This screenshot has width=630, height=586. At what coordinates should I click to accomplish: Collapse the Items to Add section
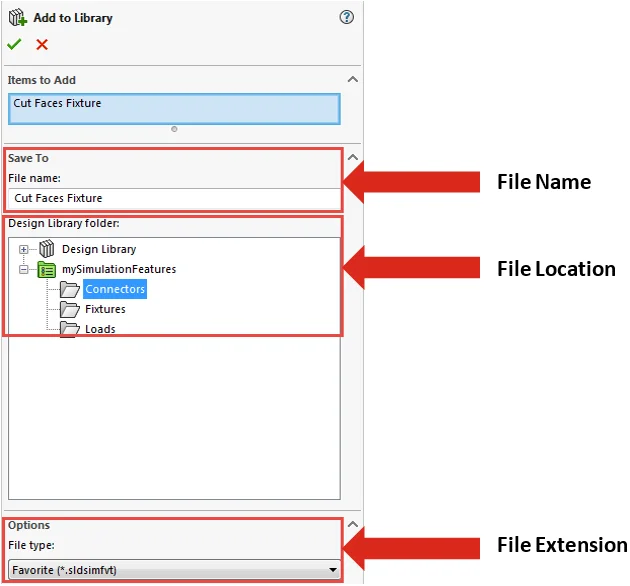click(351, 80)
